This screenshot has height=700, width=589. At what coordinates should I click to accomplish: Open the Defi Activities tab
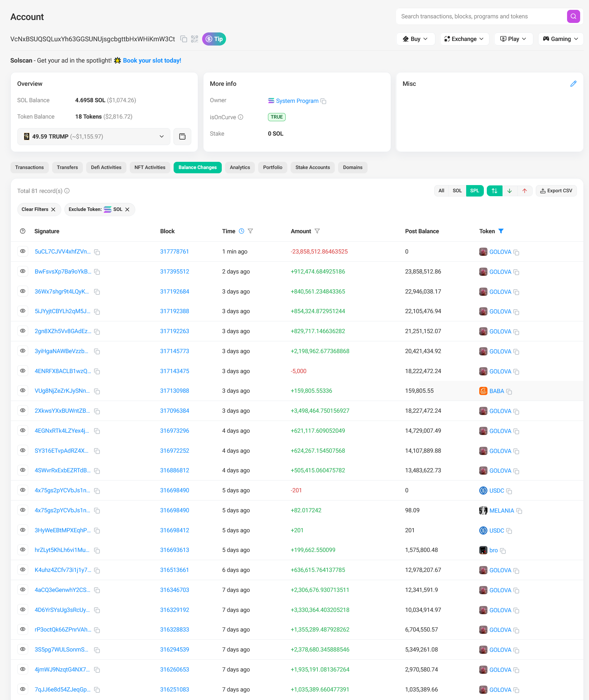tap(106, 168)
